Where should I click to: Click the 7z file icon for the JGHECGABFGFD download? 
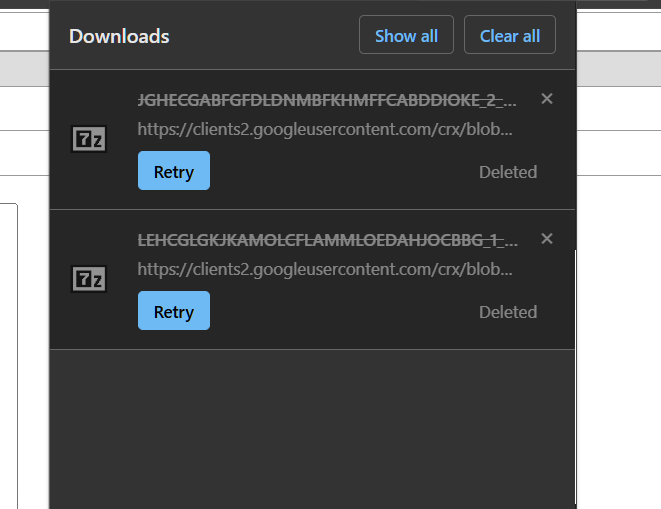[x=89, y=140]
